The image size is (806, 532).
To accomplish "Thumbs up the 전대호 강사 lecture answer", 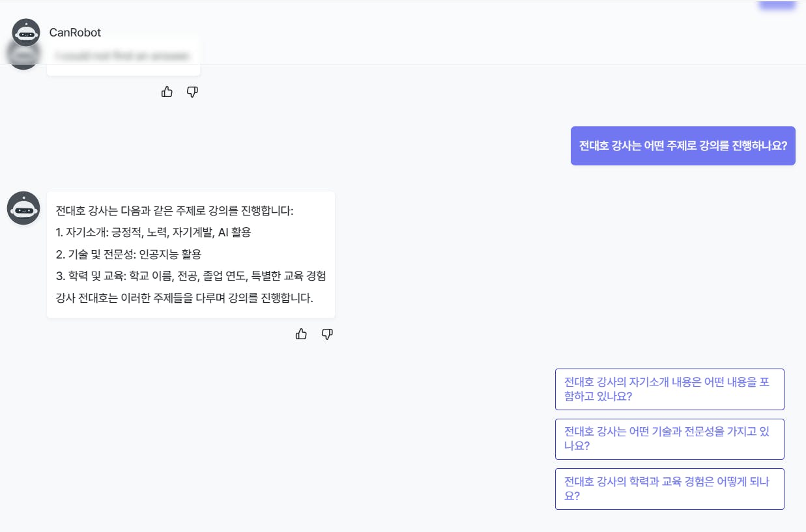I will [x=301, y=334].
